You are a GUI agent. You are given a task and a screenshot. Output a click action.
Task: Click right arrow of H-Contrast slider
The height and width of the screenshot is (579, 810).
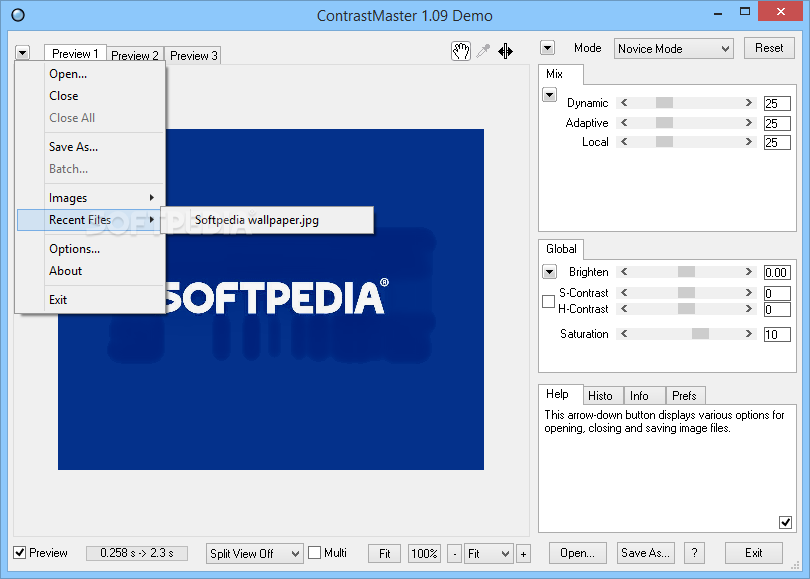click(749, 309)
